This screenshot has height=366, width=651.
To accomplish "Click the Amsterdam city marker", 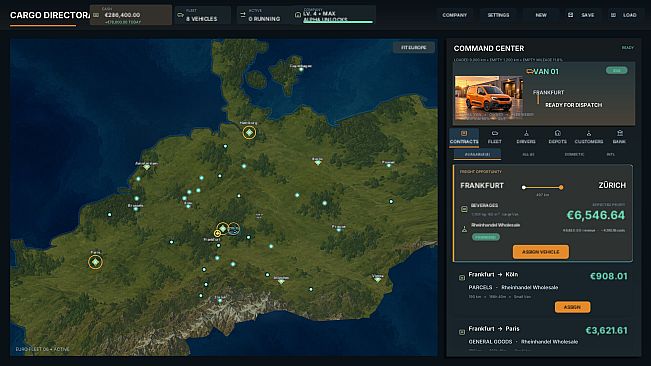I will coord(147,167).
